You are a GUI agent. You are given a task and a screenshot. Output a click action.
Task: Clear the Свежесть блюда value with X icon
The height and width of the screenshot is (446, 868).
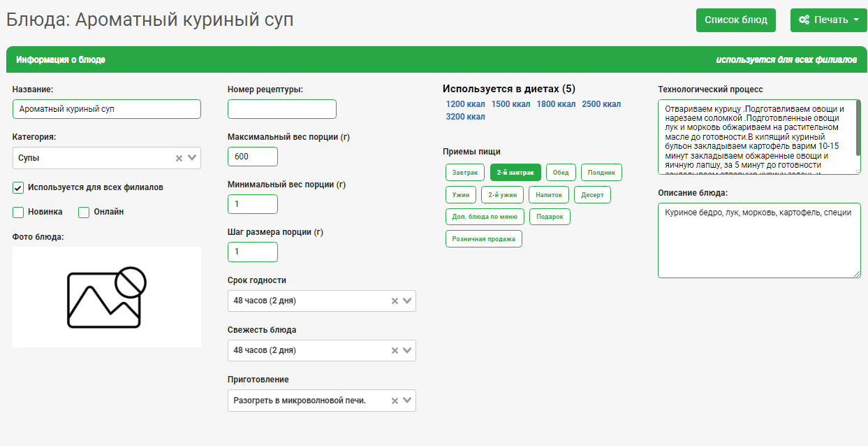394,351
